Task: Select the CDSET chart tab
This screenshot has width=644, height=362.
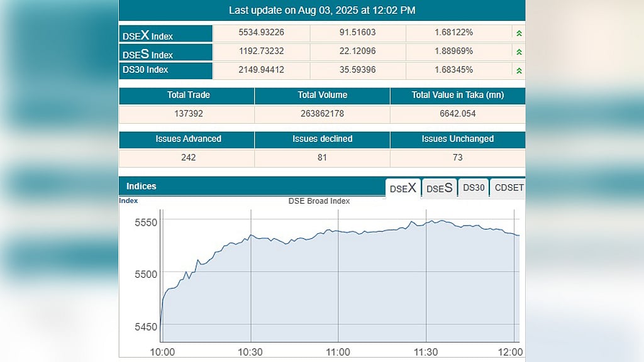Action: [508, 188]
